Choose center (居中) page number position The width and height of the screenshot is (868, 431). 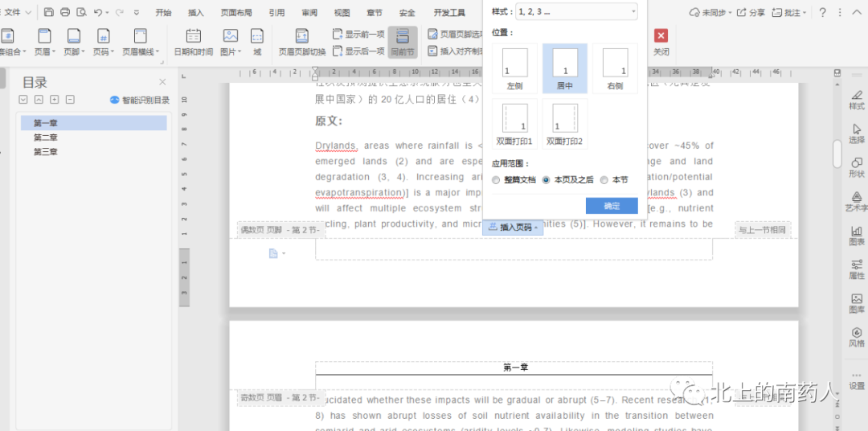pos(565,68)
